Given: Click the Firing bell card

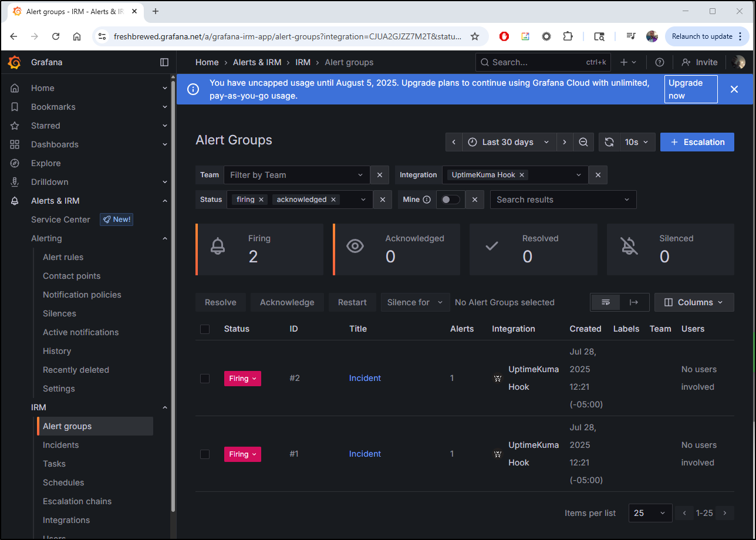Looking at the screenshot, I should tap(259, 249).
